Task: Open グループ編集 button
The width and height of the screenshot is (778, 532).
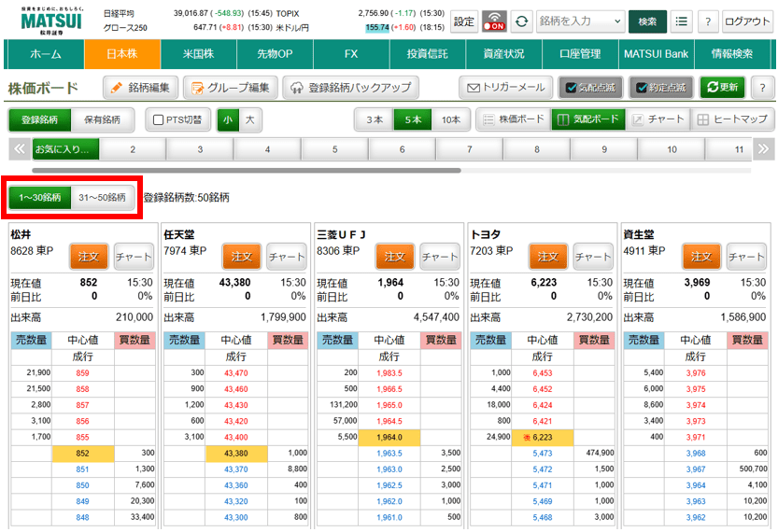Action: tap(230, 88)
